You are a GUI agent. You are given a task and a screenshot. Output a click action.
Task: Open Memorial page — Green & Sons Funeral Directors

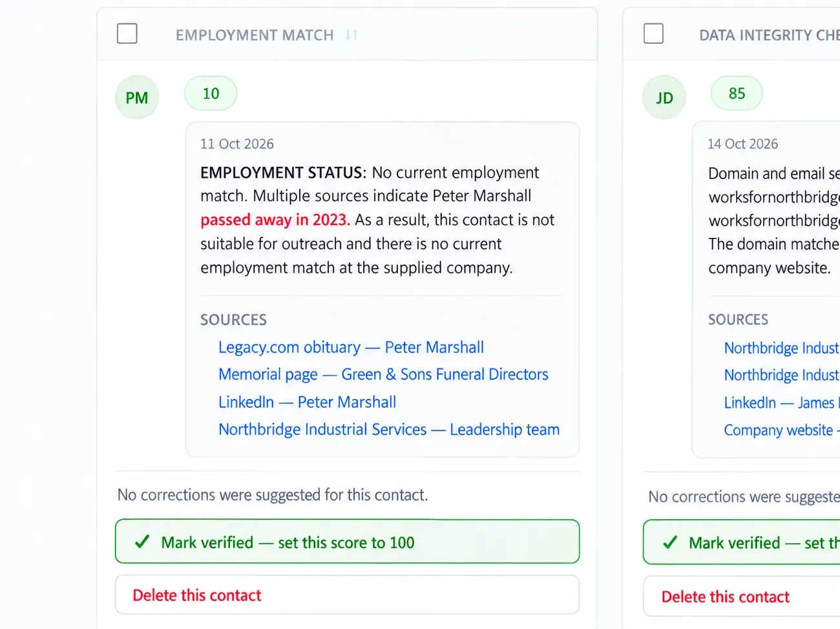click(383, 374)
